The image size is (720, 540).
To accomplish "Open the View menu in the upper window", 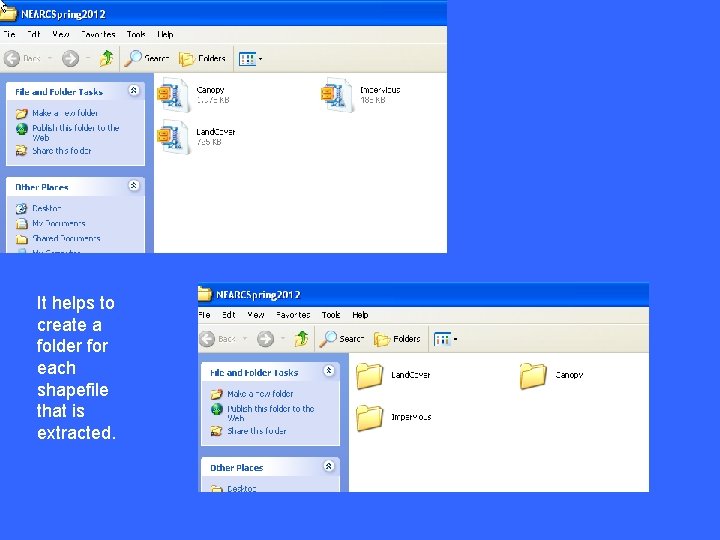I will 61,34.
